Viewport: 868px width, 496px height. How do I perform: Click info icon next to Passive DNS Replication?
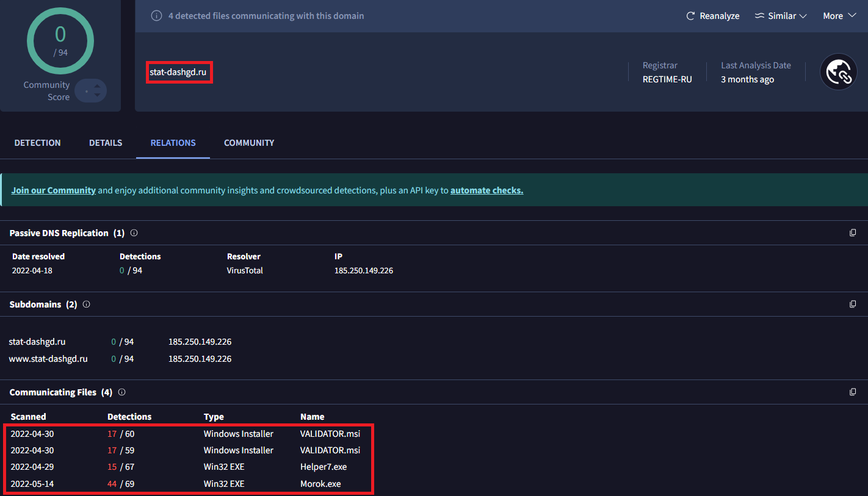(134, 233)
